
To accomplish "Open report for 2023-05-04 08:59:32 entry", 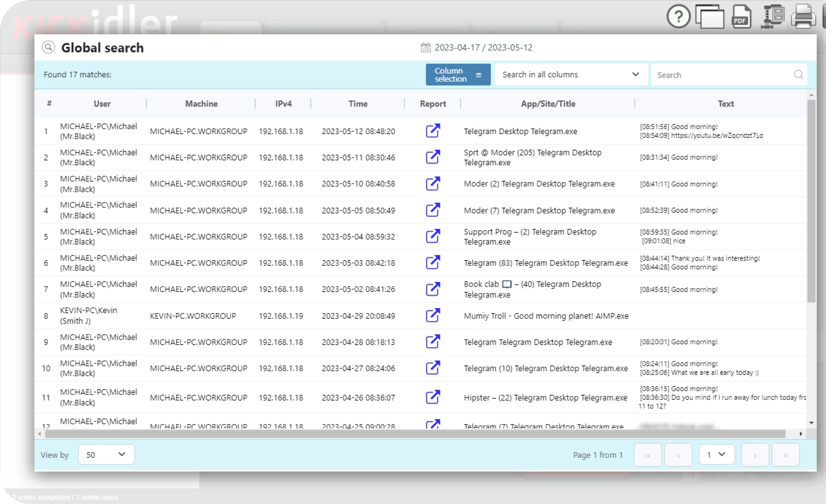I will (433, 236).
